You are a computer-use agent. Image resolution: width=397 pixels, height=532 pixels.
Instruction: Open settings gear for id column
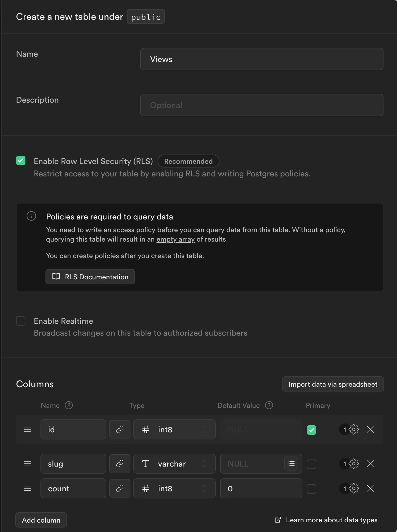(x=353, y=429)
